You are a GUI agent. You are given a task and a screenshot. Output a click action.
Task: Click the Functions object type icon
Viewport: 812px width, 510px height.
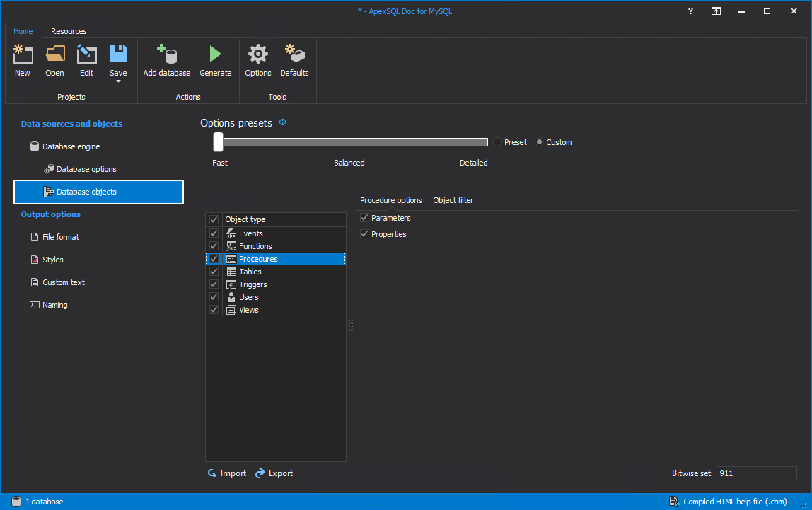coord(231,246)
